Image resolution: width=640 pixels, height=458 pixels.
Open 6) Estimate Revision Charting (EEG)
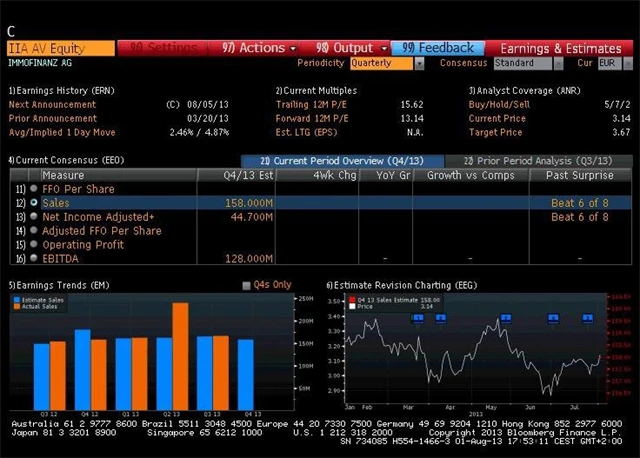click(402, 285)
